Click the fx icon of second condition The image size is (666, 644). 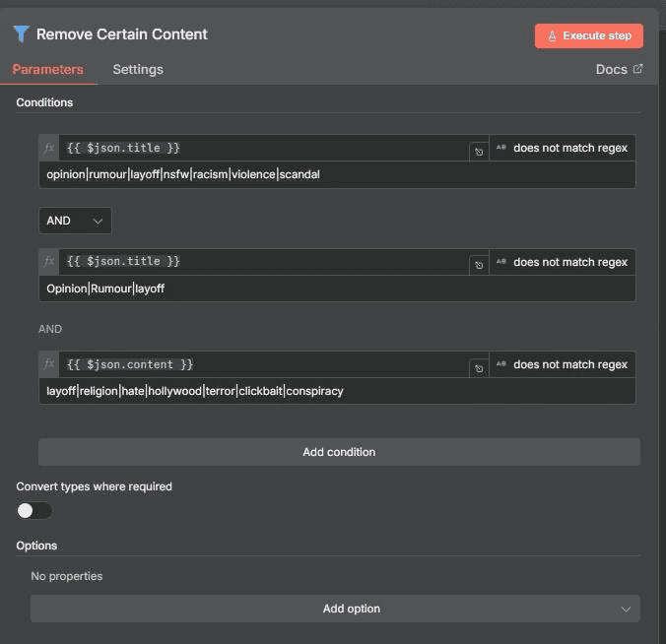[x=49, y=262]
